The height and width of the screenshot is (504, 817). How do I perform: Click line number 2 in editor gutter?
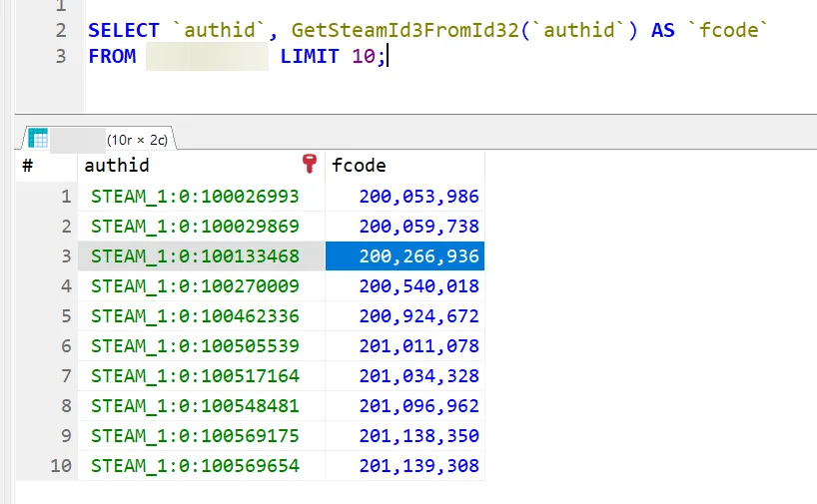coord(61,31)
